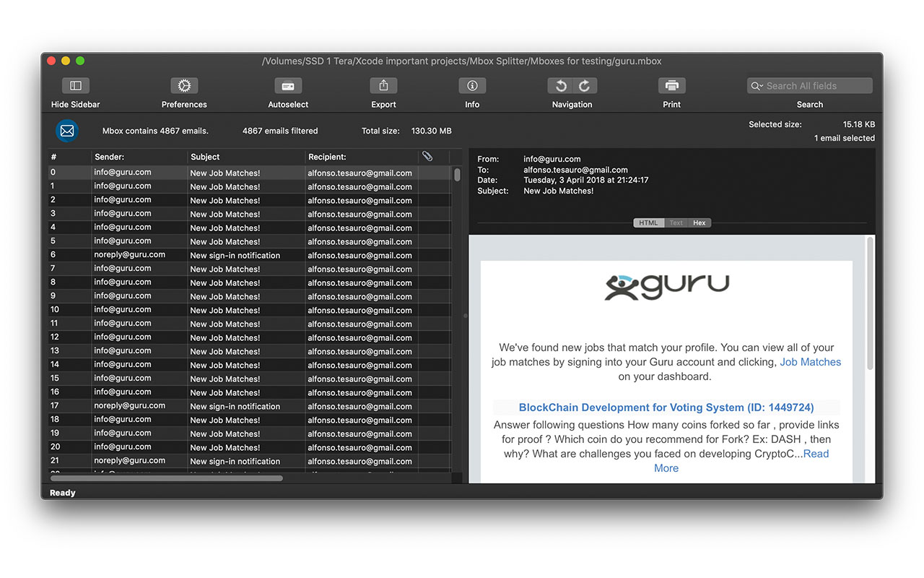Select row 6 New sign-in notification

coord(250,255)
